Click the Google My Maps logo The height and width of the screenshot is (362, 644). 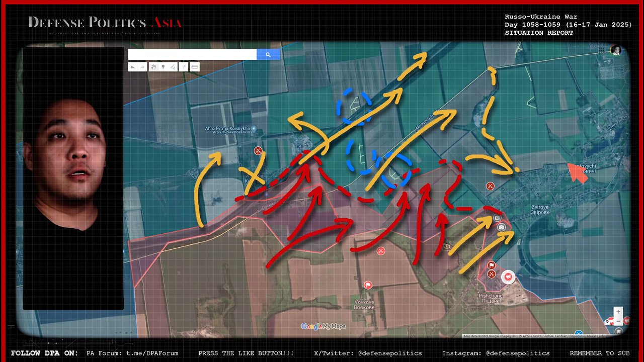tap(323, 326)
